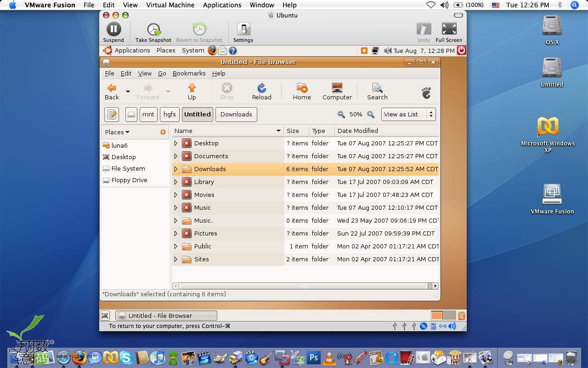Click the Show Desktop button in Ubuntu bottom panel
This screenshot has width=588, height=368.
pos(105,316)
